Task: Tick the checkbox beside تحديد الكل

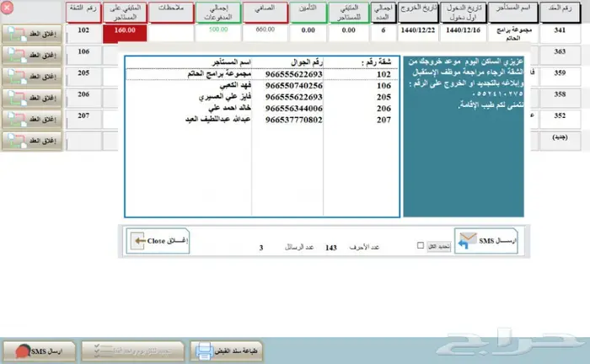Action: pyautogui.click(x=421, y=245)
